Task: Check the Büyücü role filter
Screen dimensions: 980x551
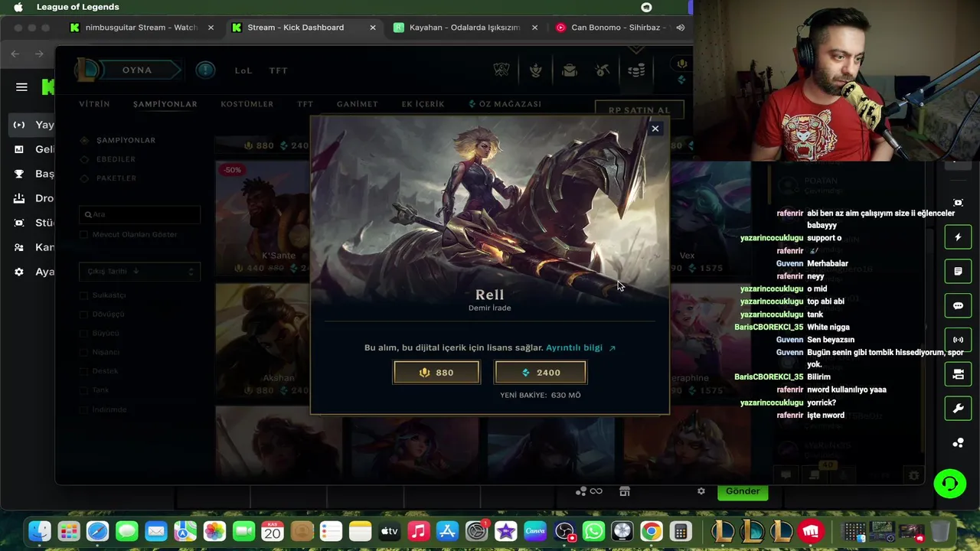Action: coord(84,334)
